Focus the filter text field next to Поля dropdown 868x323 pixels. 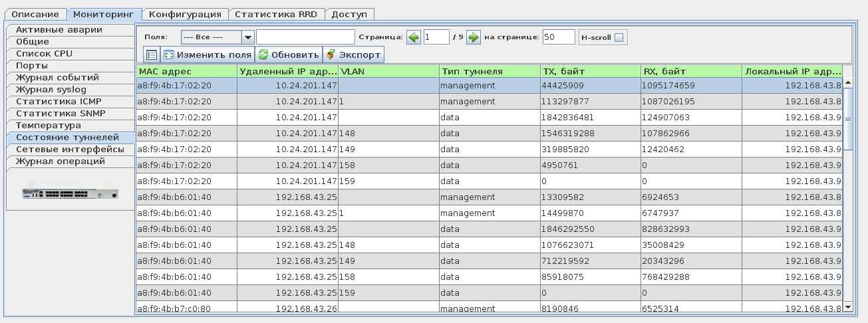click(x=305, y=37)
